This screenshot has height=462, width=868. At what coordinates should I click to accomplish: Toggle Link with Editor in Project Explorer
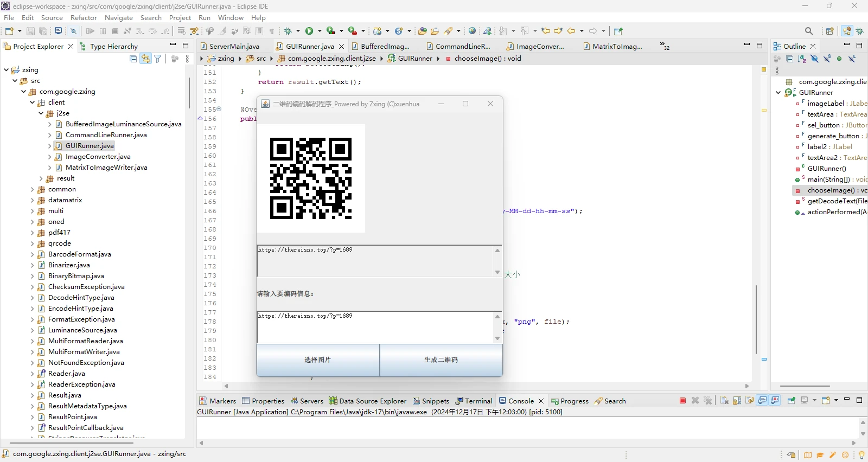[x=145, y=59]
